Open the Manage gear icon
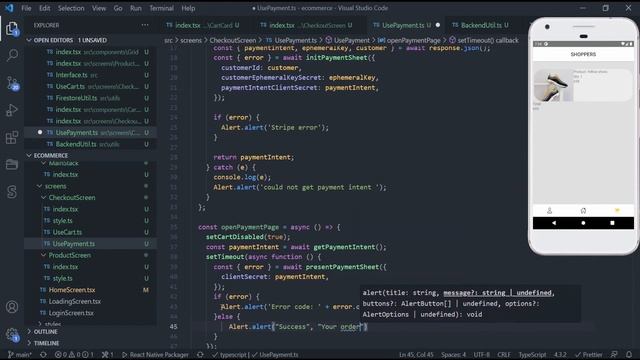Viewport: 640px width, 360px height. coord(12,335)
